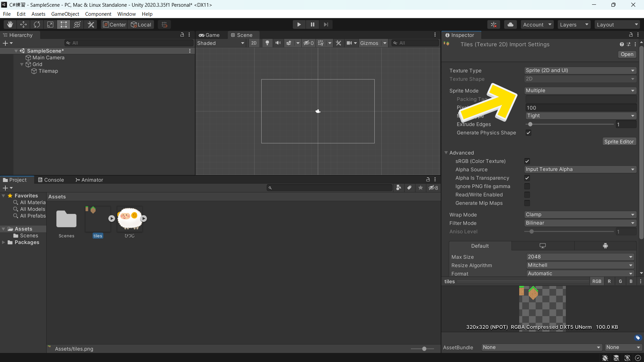This screenshot has width=644, height=362.
Task: Click the Play button in toolbar
Action: [299, 24]
